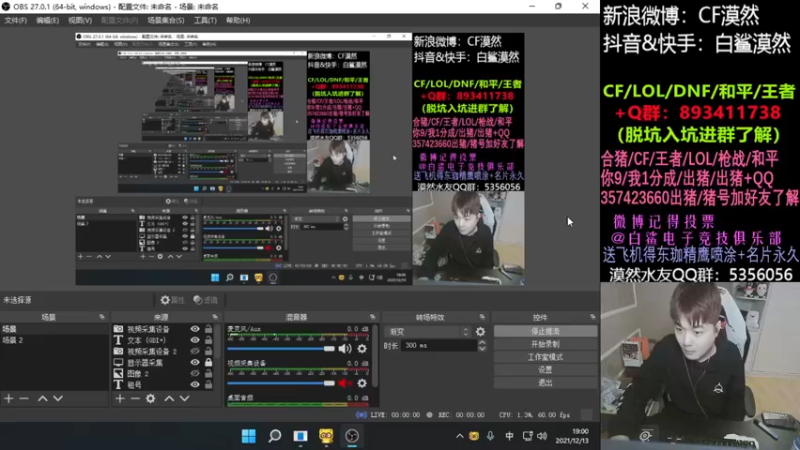This screenshot has width=800, height=450.
Task: Open the 场景集合(S) menu
Action: pos(166,20)
